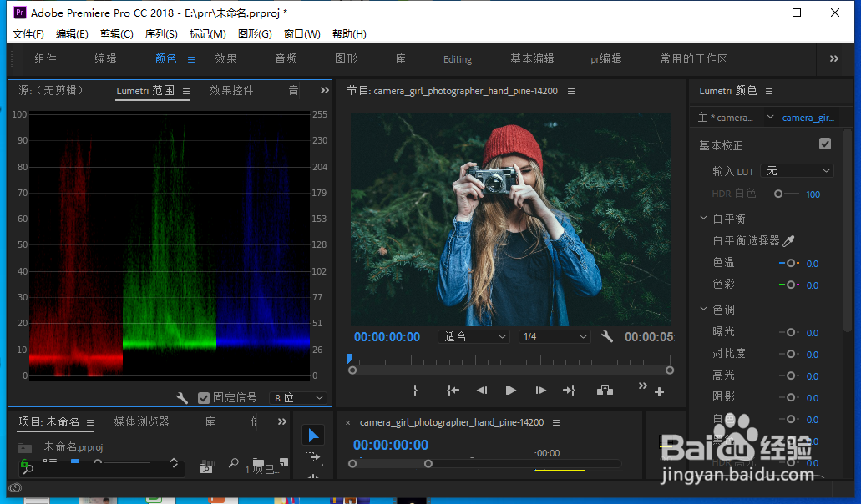861x504 pixels.
Task: Uncheck the 固定信号 checkbox
Action: 204,398
